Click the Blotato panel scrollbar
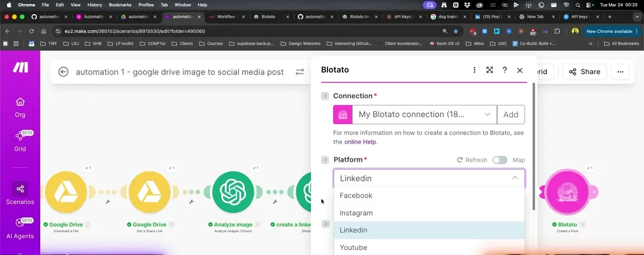This screenshot has height=255, width=644. (534, 146)
